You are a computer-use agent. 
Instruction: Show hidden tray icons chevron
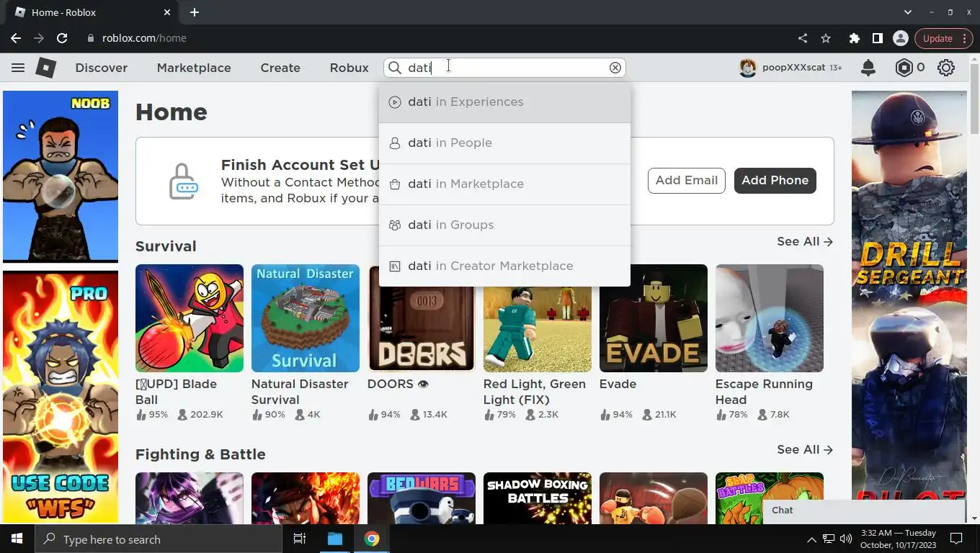[x=811, y=539]
